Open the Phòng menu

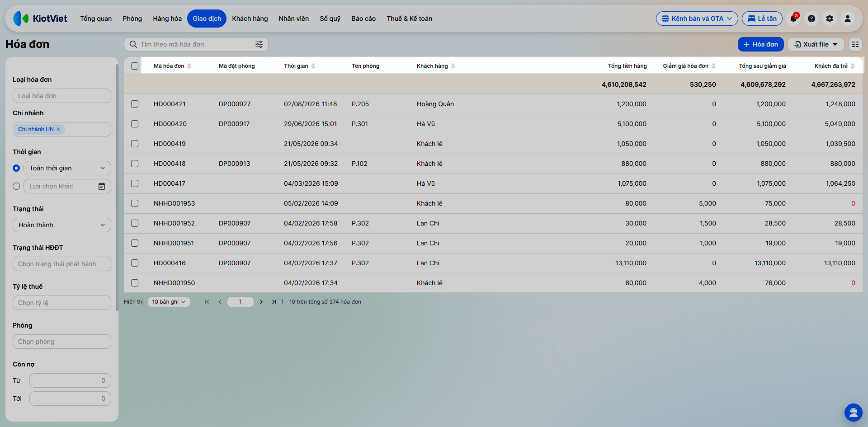(132, 19)
